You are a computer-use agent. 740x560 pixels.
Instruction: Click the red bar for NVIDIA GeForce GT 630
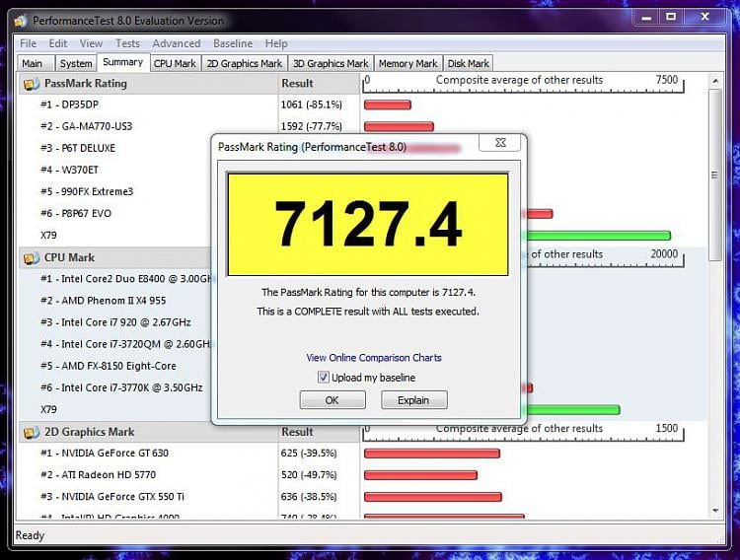(432, 454)
